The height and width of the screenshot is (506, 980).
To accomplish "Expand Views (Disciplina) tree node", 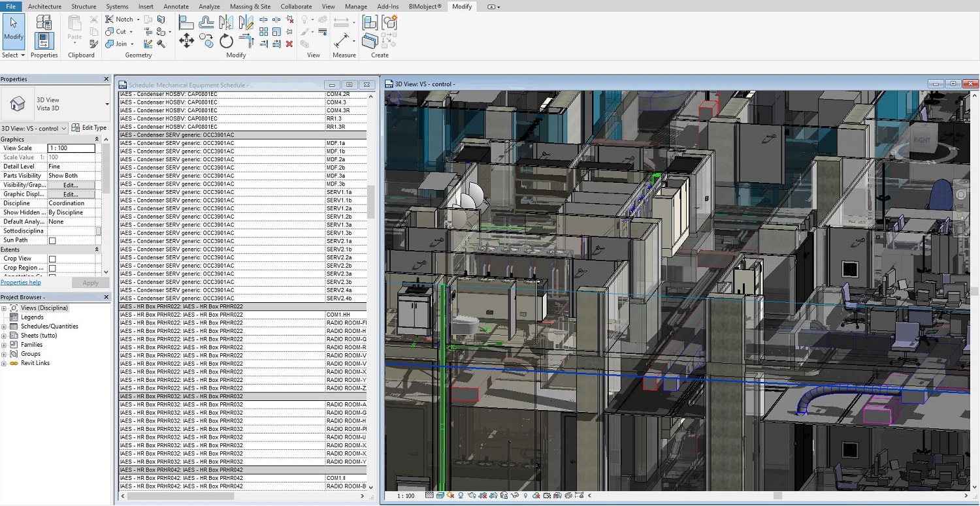I will pos(4,308).
